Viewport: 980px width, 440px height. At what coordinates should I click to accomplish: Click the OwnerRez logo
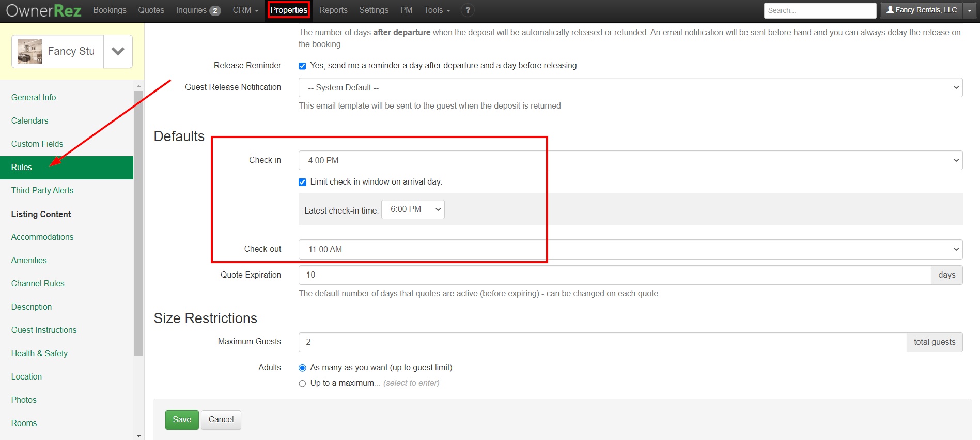click(43, 10)
